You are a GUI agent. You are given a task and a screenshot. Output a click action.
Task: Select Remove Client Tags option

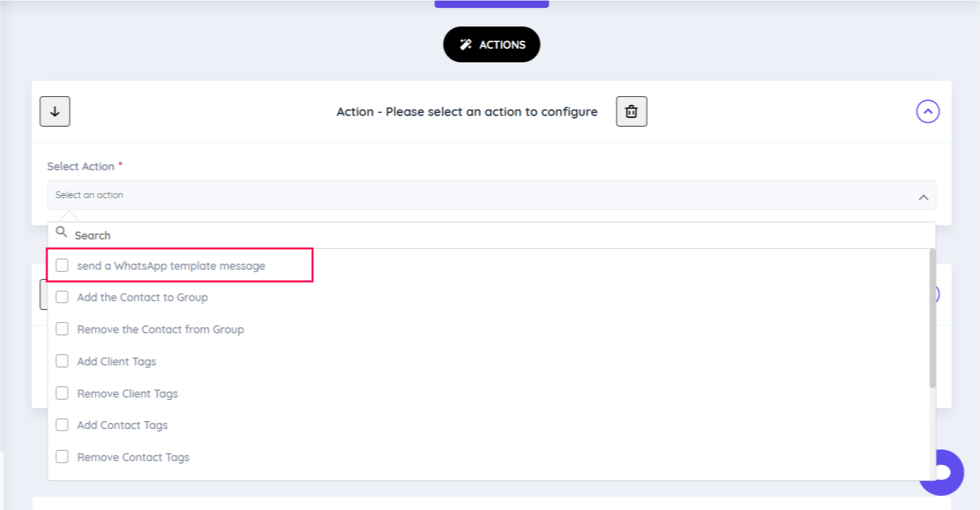click(127, 393)
